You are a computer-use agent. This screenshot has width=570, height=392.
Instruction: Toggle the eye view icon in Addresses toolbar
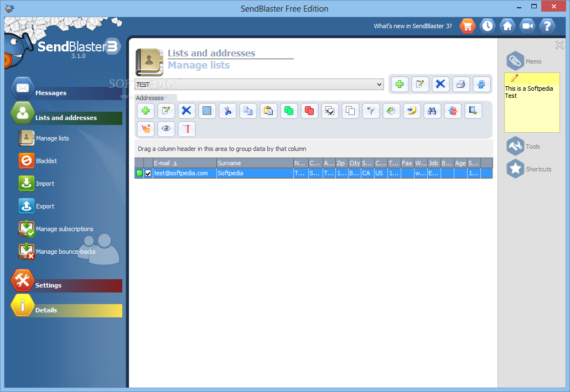click(x=166, y=129)
